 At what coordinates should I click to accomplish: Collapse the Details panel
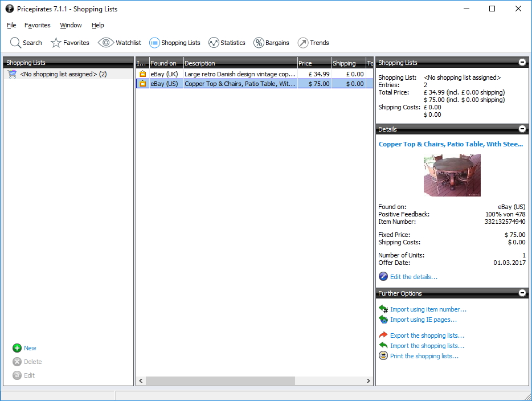pos(522,129)
